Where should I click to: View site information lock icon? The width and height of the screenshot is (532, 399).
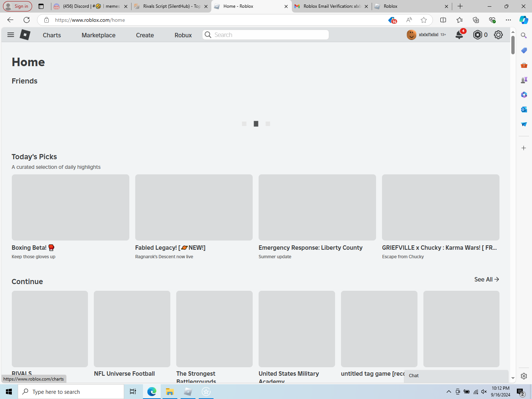(x=47, y=20)
